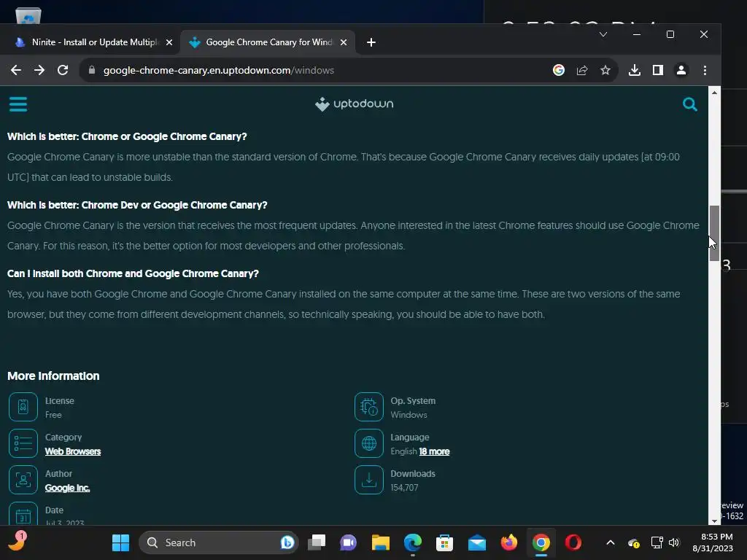This screenshot has height=560, width=747.
Task: Go back to the previous page
Action: click(16, 70)
